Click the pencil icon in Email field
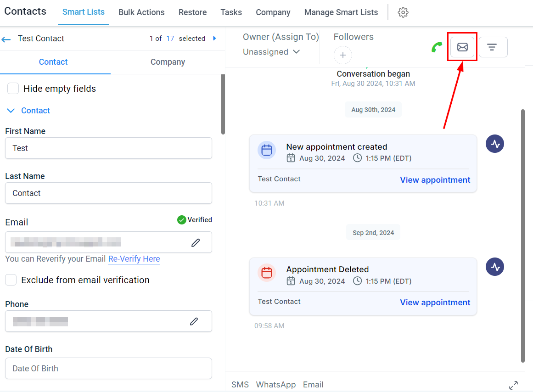Image resolution: width=533 pixels, height=392 pixels. coord(196,242)
